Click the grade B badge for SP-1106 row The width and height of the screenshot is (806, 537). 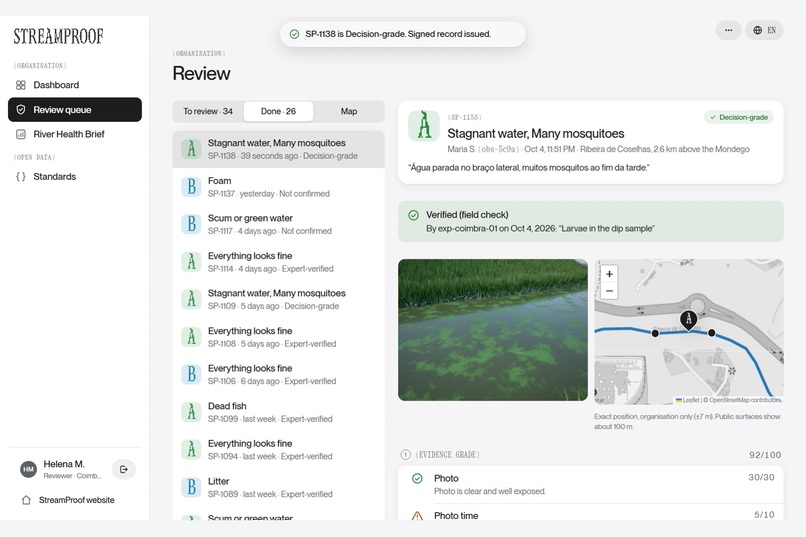(x=191, y=374)
